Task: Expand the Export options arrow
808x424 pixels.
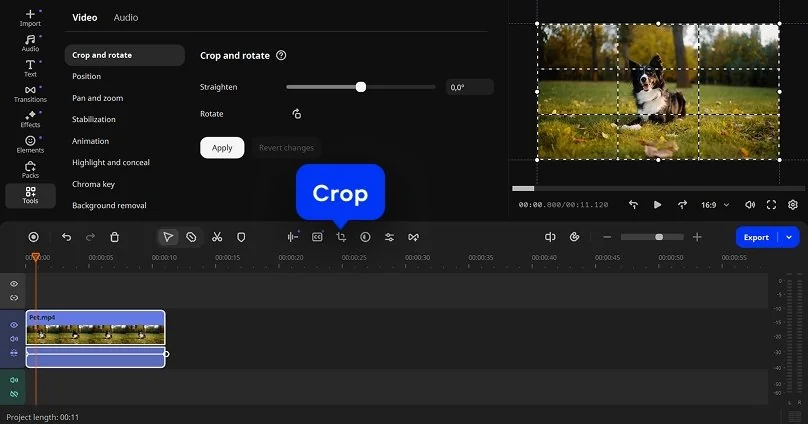Action: (790, 237)
